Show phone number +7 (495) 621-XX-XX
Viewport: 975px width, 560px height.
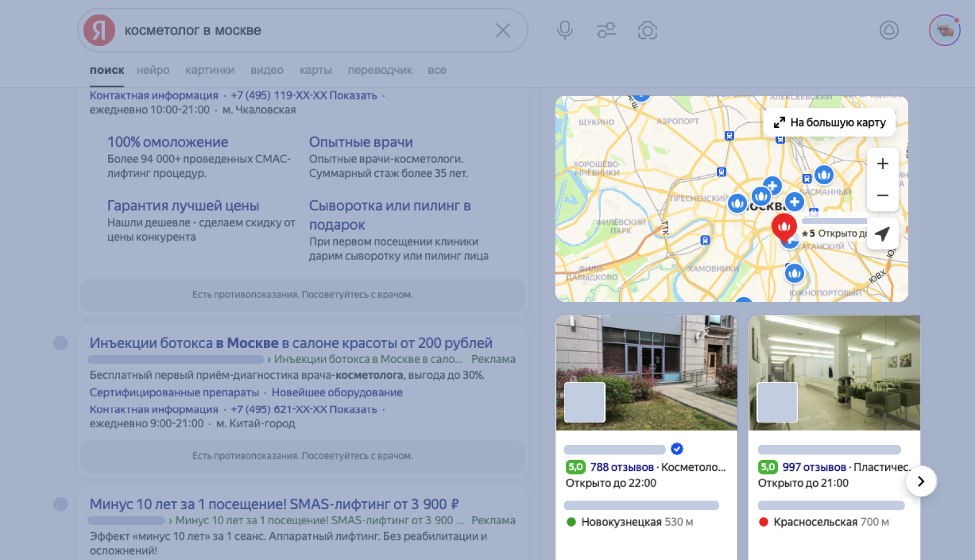click(304, 409)
